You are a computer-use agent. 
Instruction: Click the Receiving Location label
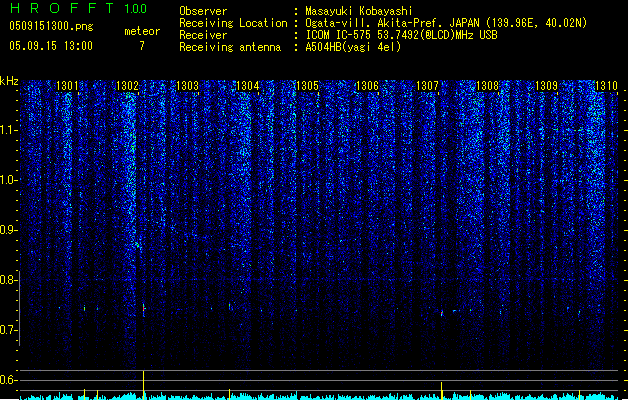pos(233,23)
